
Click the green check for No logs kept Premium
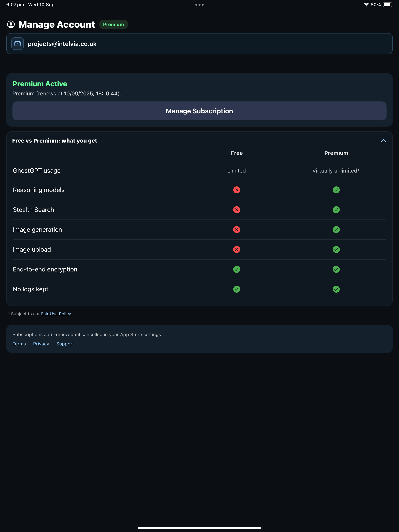pyautogui.click(x=336, y=289)
